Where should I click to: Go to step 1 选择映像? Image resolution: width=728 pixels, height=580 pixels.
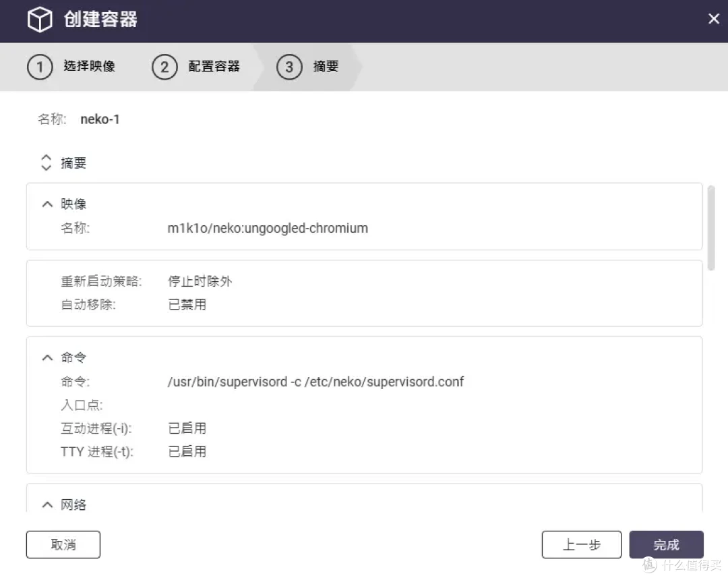point(71,67)
